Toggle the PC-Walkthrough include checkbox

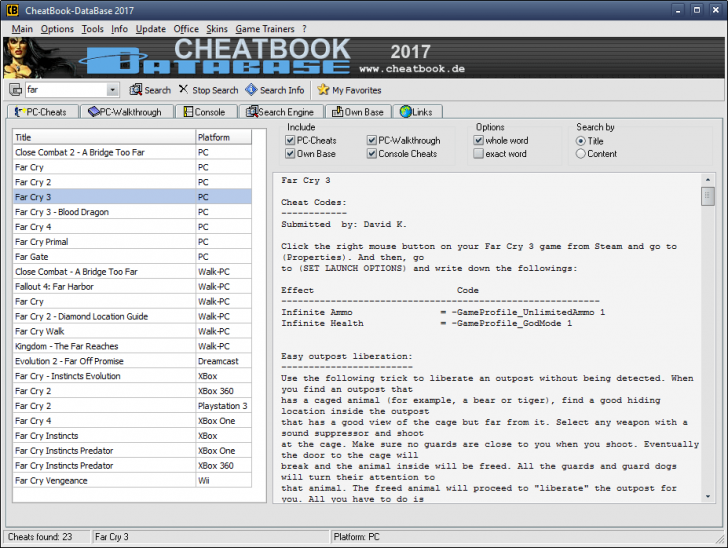pos(372,140)
